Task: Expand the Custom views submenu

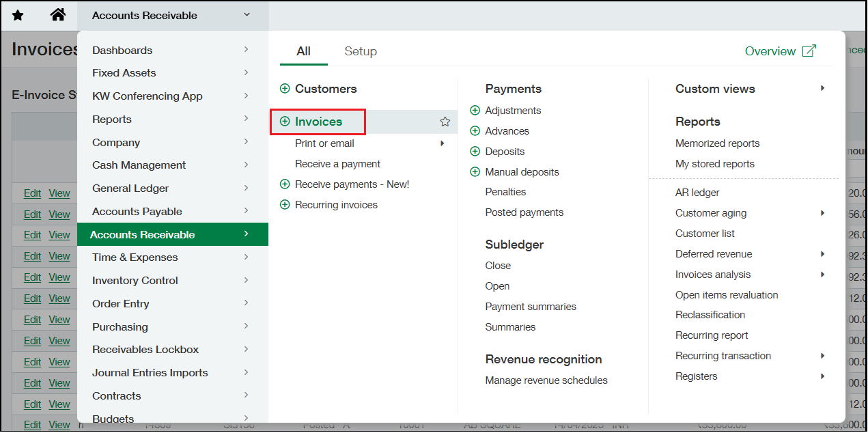Action: point(822,88)
